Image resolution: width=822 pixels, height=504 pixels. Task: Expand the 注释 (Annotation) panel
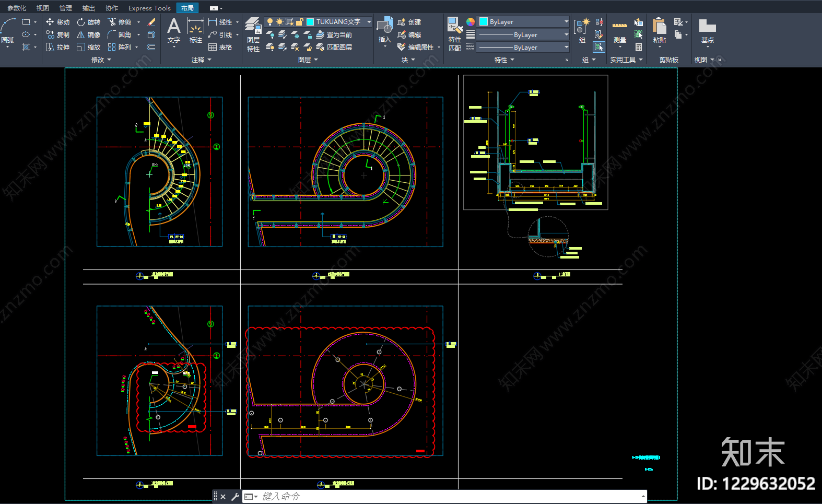tap(202, 60)
